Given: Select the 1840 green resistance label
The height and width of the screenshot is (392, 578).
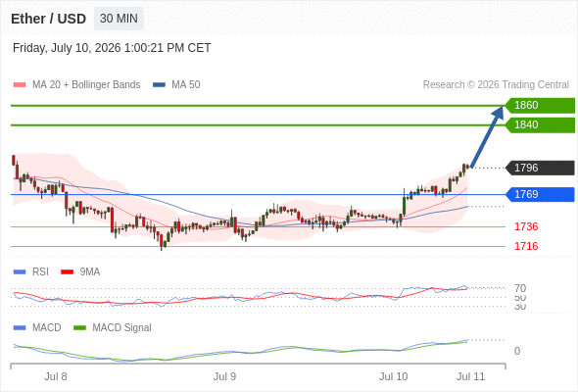Looking at the screenshot, I should (x=540, y=125).
